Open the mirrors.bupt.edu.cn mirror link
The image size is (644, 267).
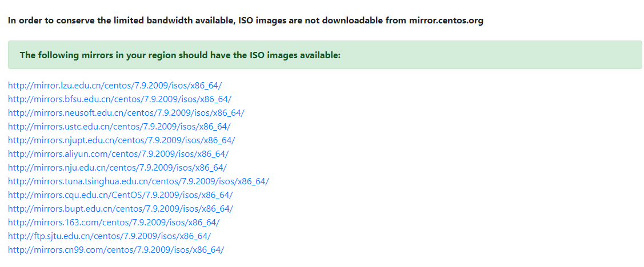[x=121, y=209]
